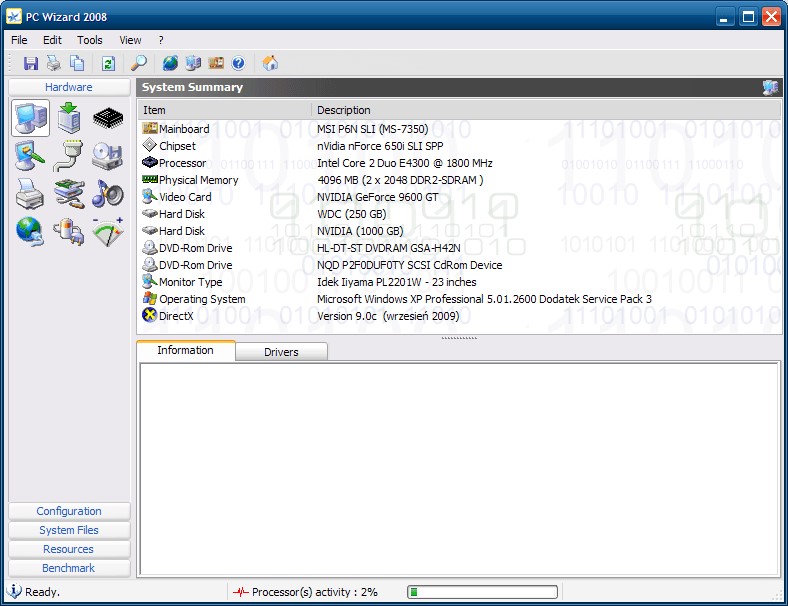Expand the Benchmark category panel

[69, 568]
